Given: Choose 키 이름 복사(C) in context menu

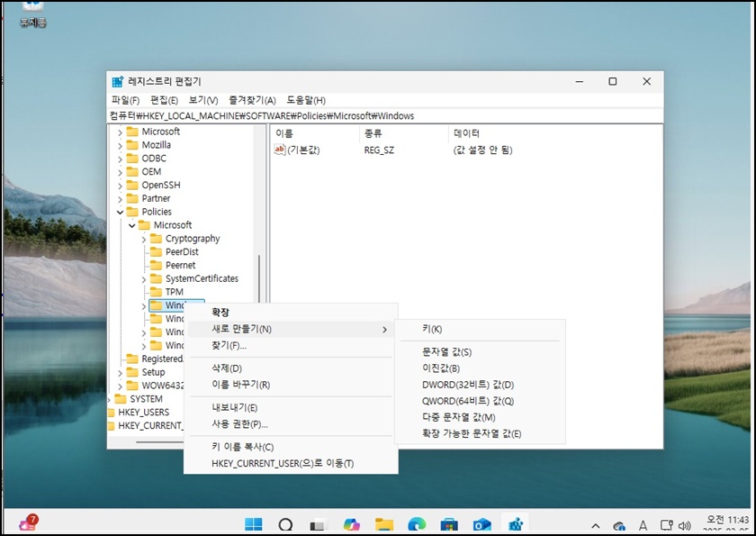Looking at the screenshot, I should (292, 447).
